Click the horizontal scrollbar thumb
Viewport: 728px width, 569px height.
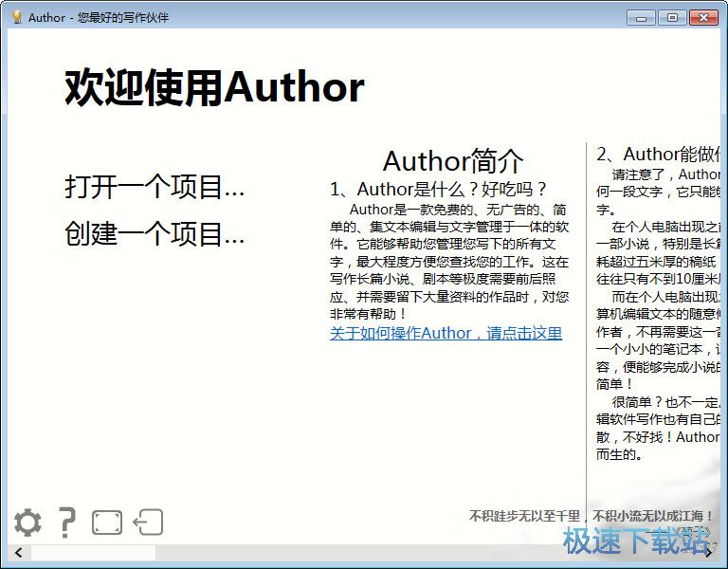pos(93,552)
